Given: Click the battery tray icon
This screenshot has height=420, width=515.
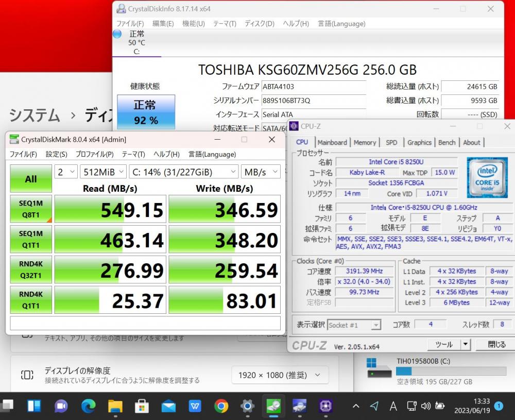Looking at the screenshot, I should 440,406.
